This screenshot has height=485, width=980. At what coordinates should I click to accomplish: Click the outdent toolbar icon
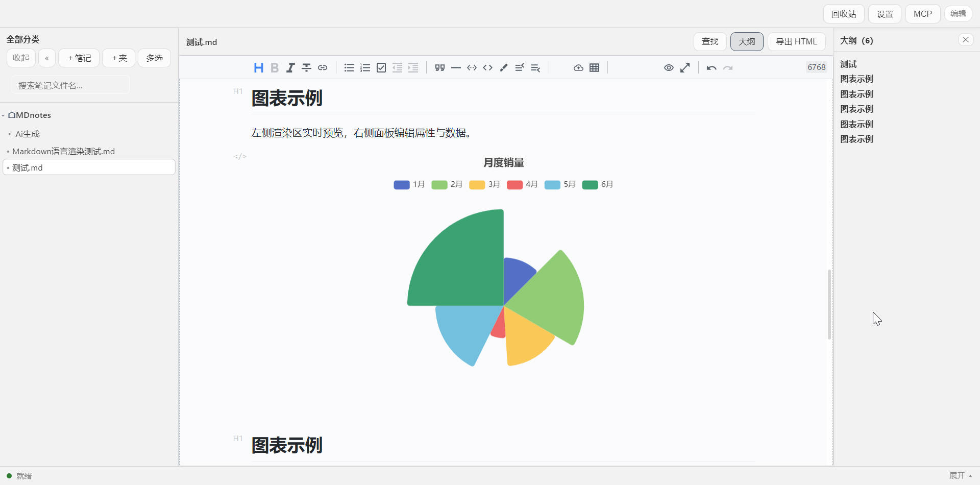[397, 67]
